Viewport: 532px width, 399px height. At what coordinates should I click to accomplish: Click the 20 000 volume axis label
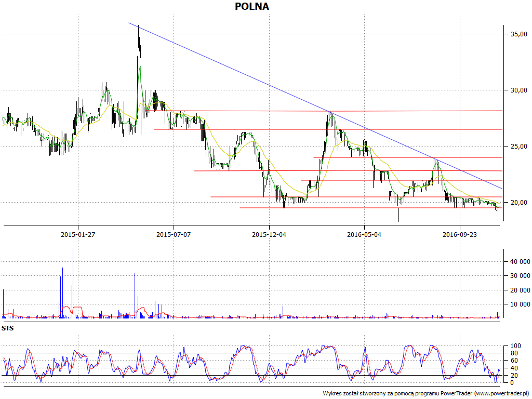click(520, 290)
